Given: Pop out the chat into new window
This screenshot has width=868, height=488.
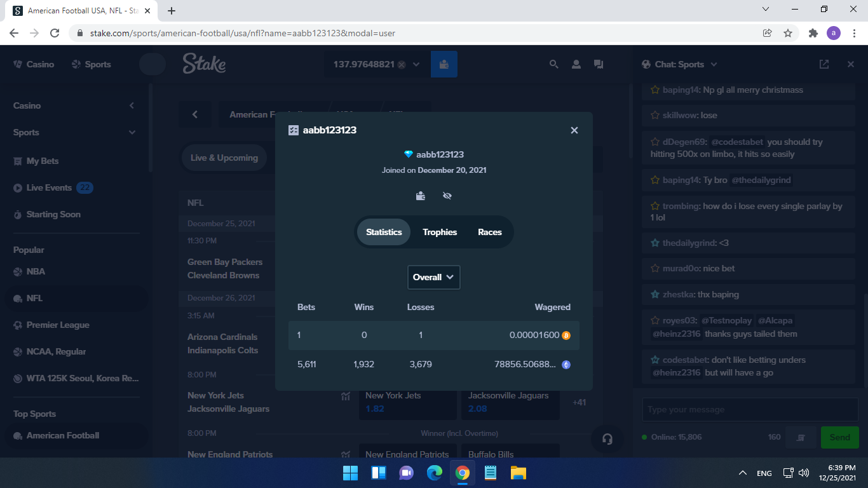Looking at the screenshot, I should (x=824, y=64).
